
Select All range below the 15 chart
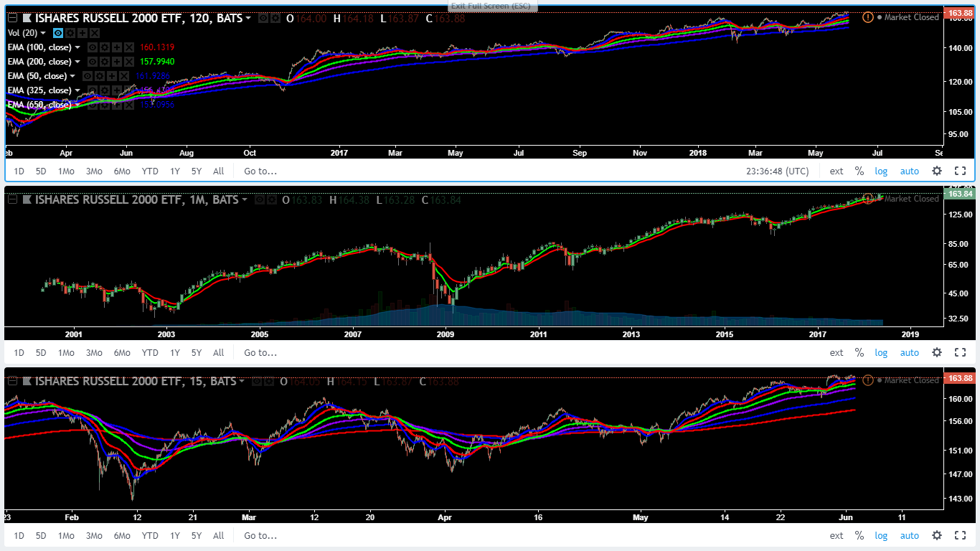pyautogui.click(x=219, y=535)
